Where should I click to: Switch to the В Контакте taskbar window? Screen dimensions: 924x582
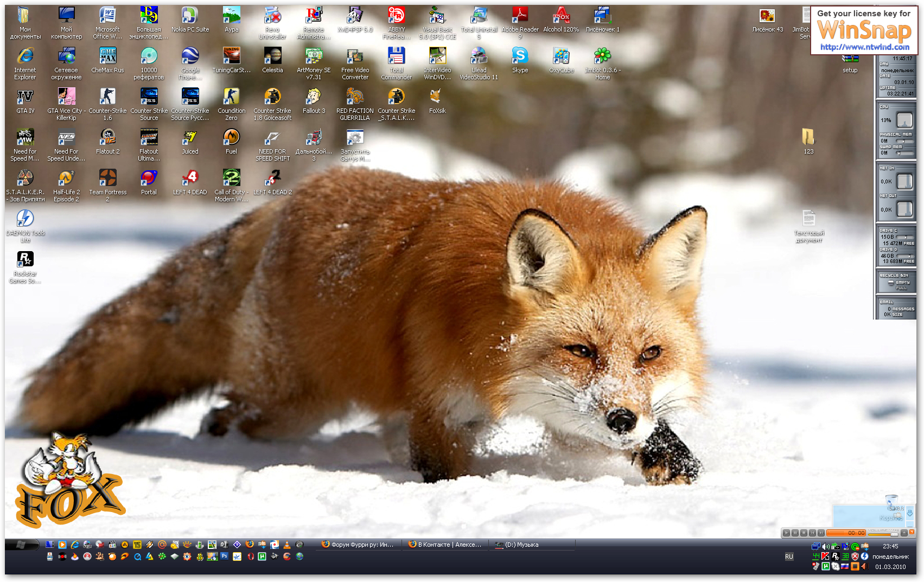445,545
